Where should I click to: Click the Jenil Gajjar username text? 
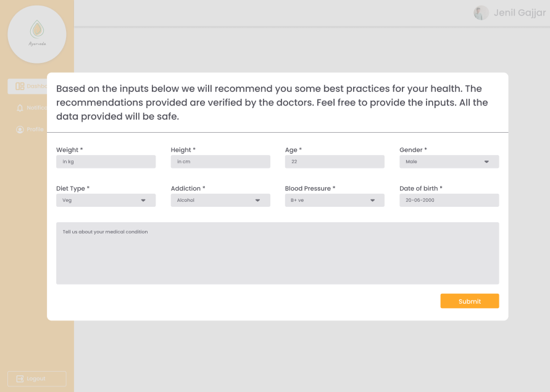pos(519,13)
